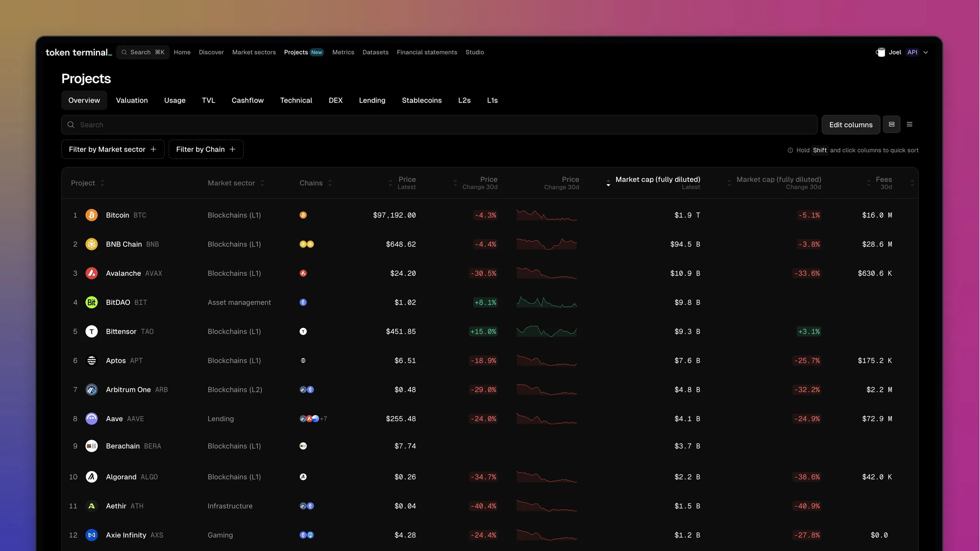Click the Aptos logo icon
The height and width of the screenshot is (551, 980).
tap(91, 360)
